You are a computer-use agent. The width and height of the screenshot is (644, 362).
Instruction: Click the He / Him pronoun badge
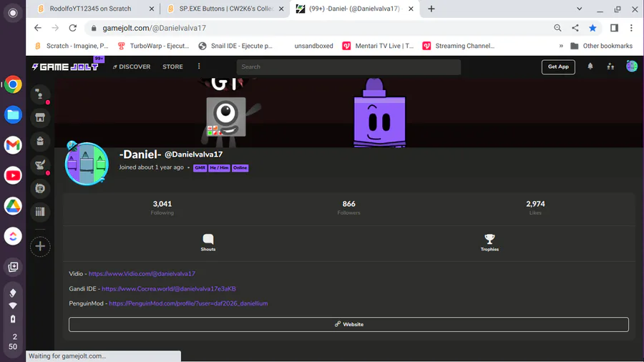click(x=219, y=168)
